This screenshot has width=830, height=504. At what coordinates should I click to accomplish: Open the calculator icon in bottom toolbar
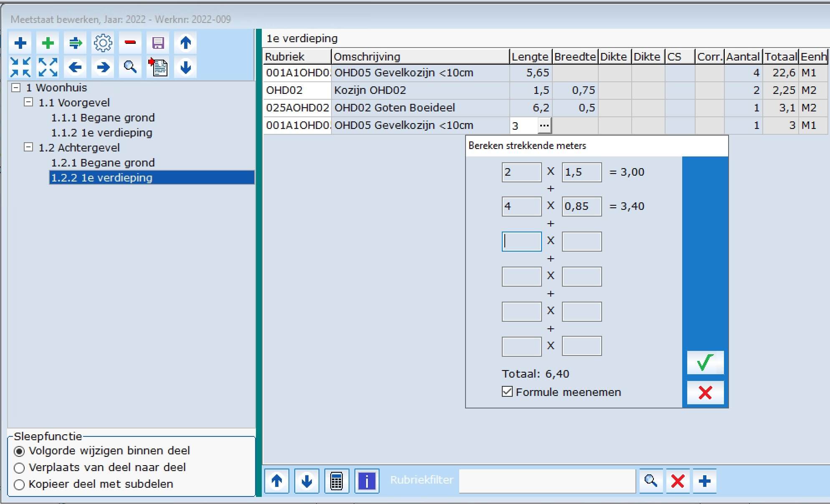[337, 481]
